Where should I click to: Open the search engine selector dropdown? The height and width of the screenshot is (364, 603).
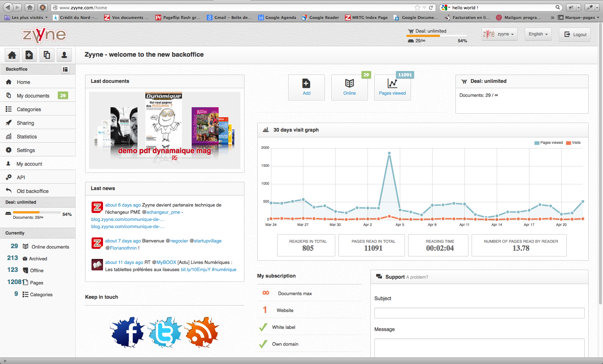click(445, 8)
